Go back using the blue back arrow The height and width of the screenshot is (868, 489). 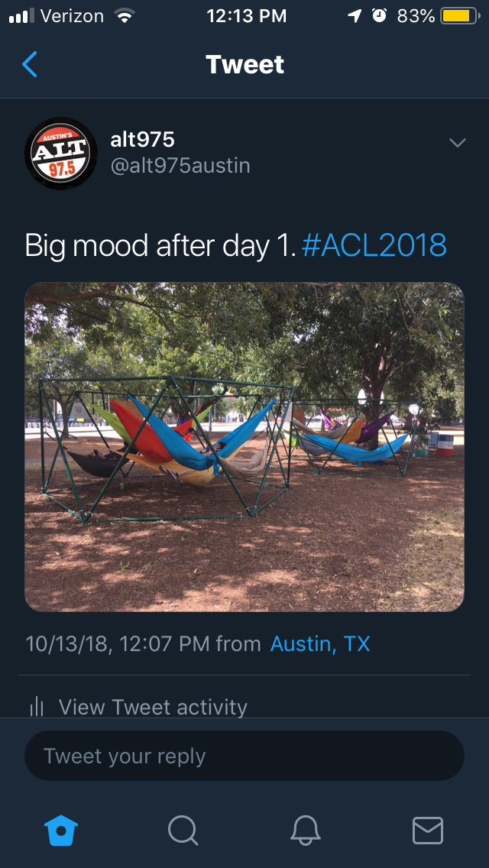[x=29, y=64]
